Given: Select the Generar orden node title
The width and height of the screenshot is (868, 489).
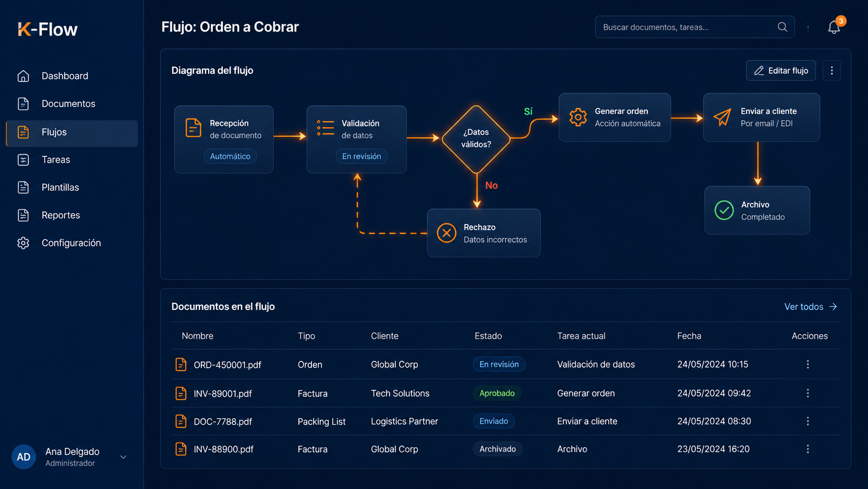Looking at the screenshot, I should click(x=621, y=111).
